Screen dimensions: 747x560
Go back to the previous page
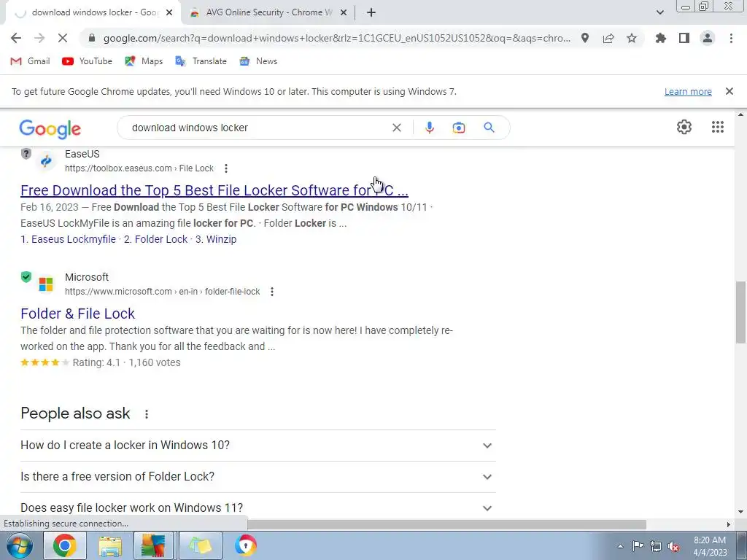pos(16,38)
